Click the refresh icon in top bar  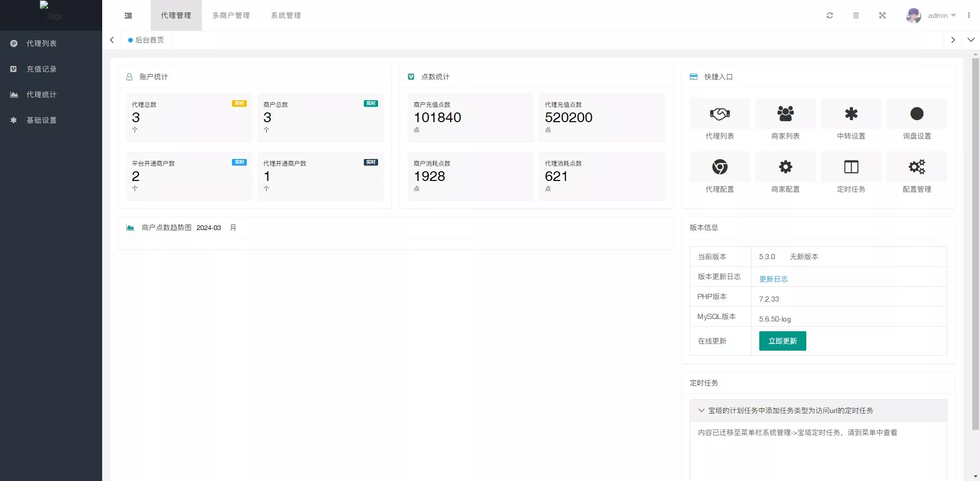tap(830, 15)
